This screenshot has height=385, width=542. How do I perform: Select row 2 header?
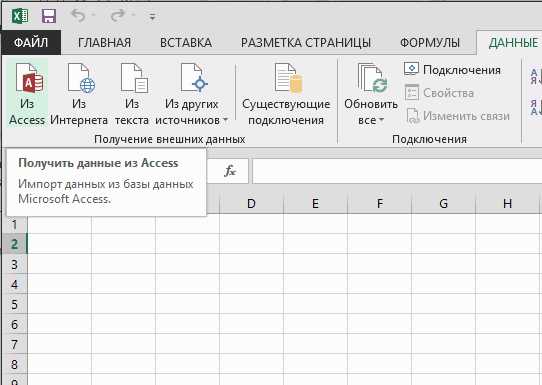(x=15, y=244)
